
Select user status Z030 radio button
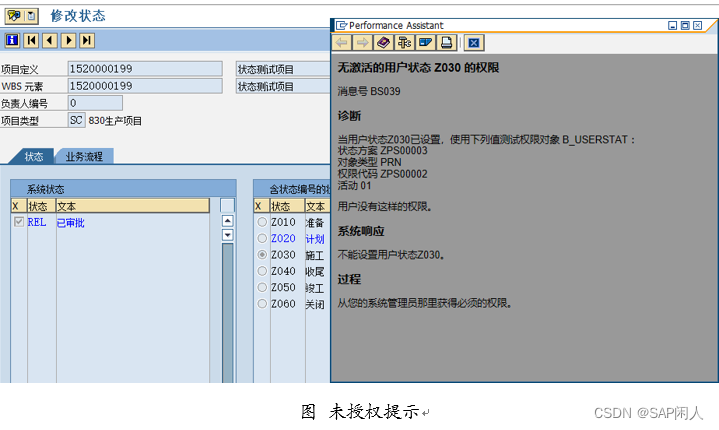[262, 254]
